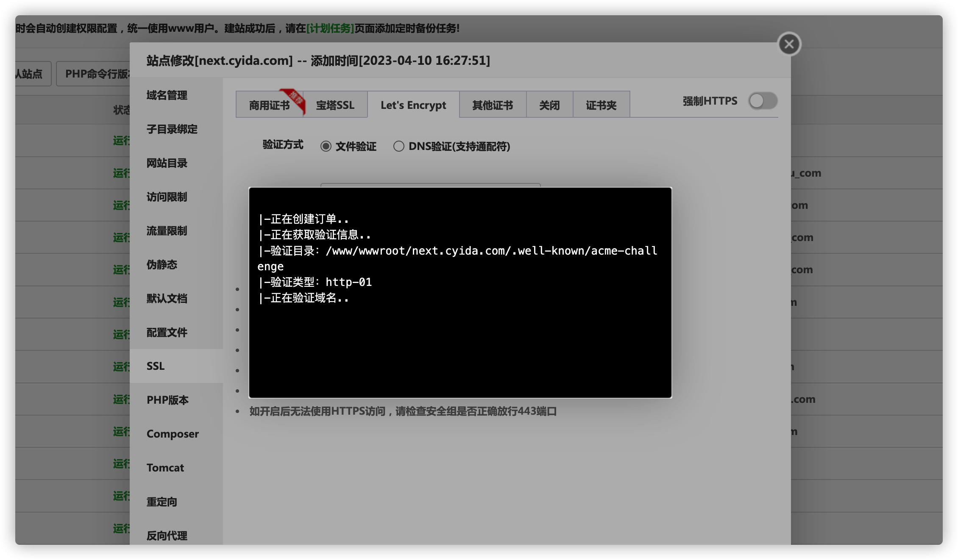Click the 正在验证域名 log line
The height and width of the screenshot is (560, 958).
[304, 298]
